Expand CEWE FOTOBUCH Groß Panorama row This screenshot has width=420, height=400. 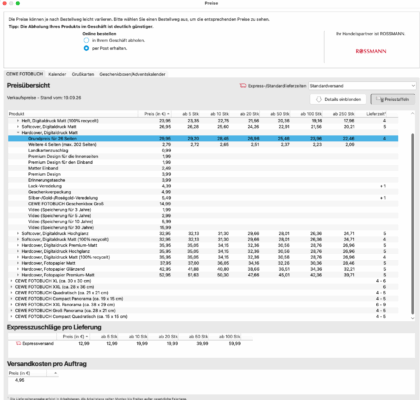[x=11, y=311]
